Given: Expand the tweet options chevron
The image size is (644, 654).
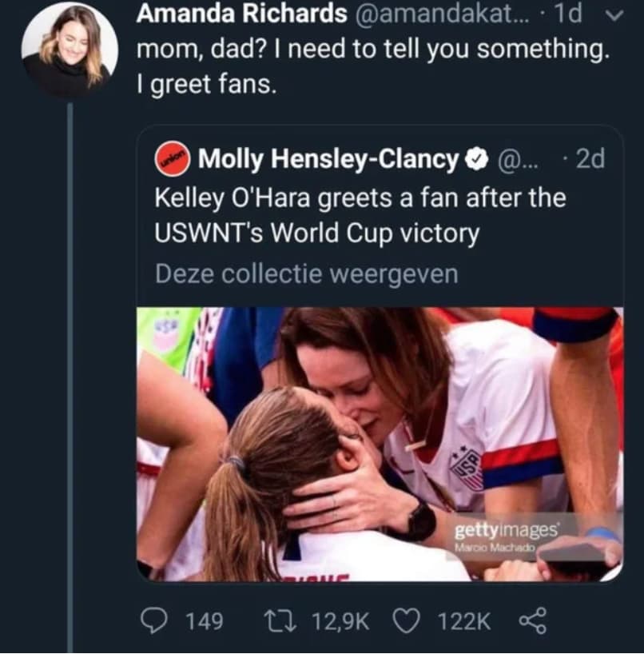Looking at the screenshot, I should coord(617,14).
